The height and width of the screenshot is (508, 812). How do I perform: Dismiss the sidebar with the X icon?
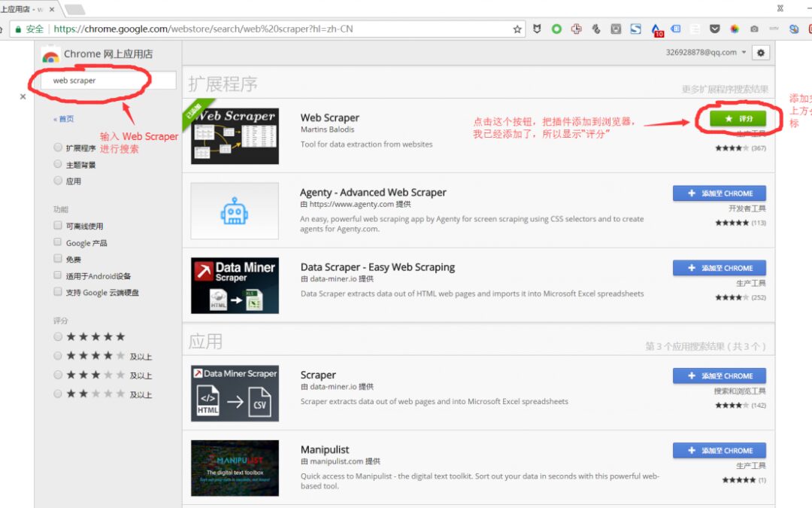point(23,96)
